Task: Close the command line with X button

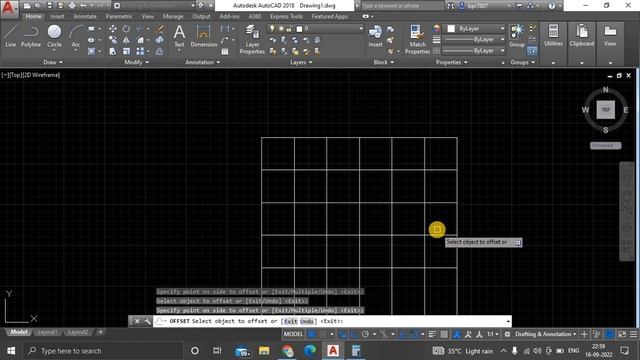Action: coord(137,321)
